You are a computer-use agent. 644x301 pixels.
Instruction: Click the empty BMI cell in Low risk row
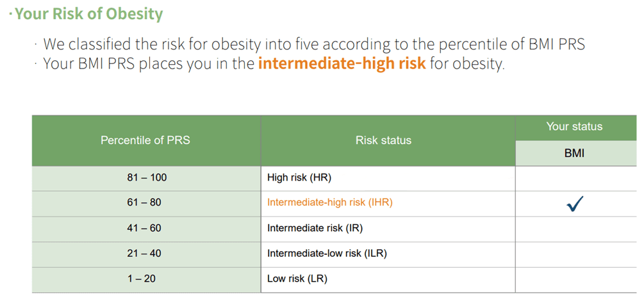575,279
